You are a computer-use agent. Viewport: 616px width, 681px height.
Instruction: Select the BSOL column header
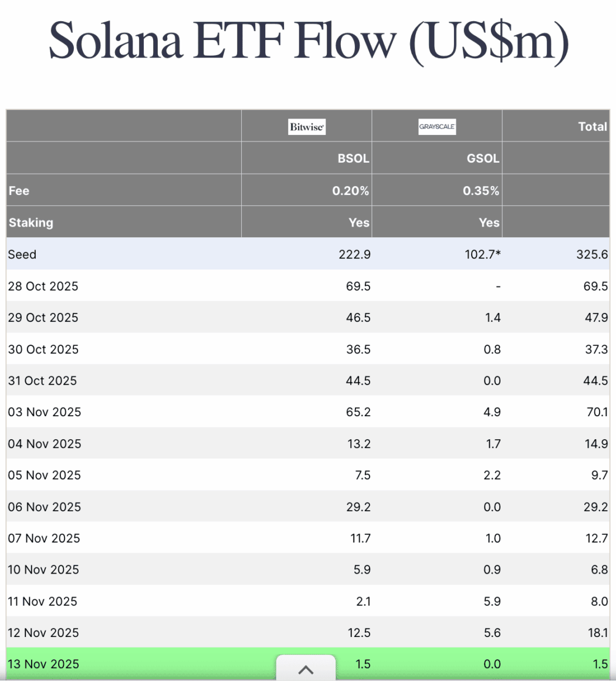(x=353, y=159)
